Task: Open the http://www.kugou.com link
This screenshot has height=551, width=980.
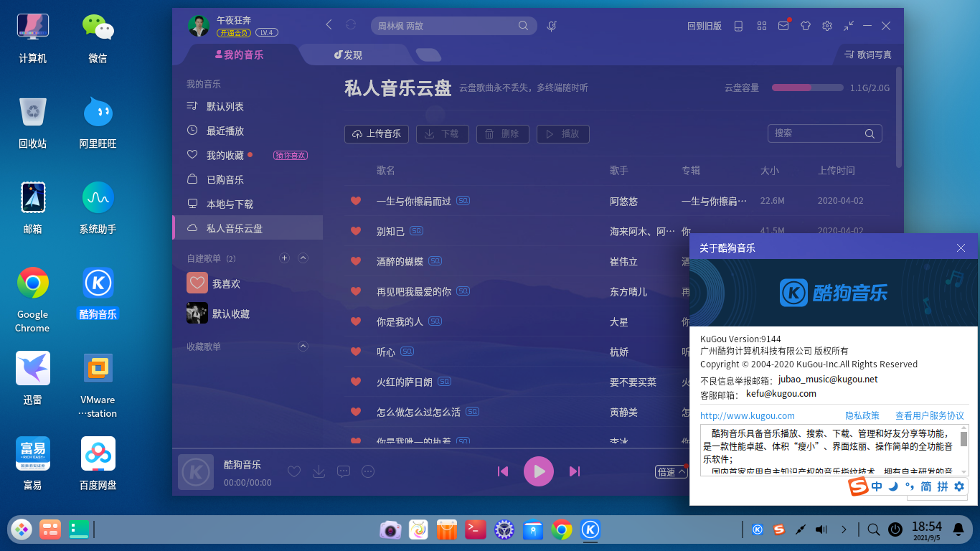Action: coord(748,415)
